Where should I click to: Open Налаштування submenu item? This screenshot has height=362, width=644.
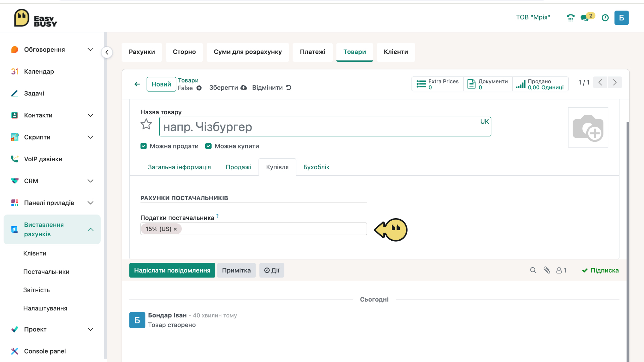(45, 308)
